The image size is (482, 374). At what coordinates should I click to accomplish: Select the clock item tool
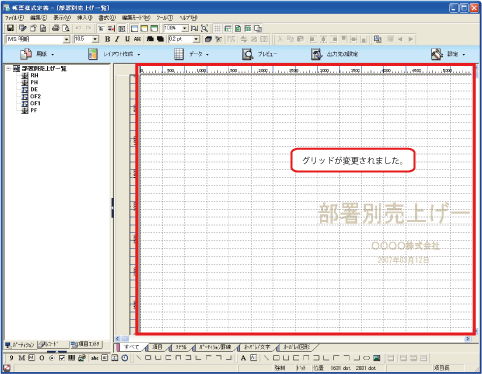pyautogui.click(x=125, y=358)
